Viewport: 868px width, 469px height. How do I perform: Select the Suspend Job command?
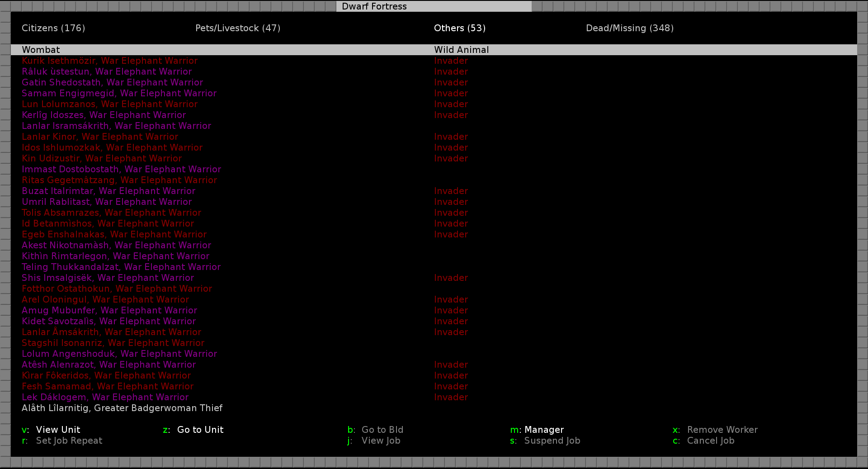tap(552, 441)
